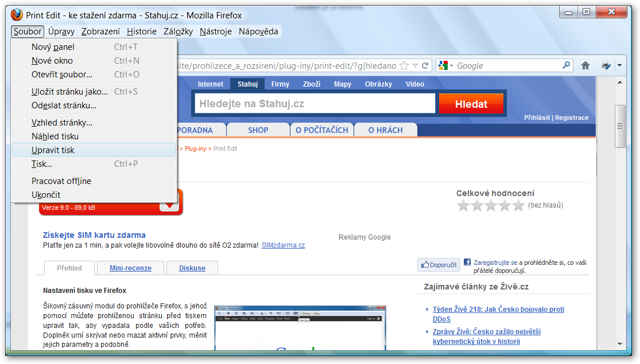The height and width of the screenshot is (364, 640).
Task: Visit the SIMzdarma.cz link
Action: pyautogui.click(x=284, y=245)
